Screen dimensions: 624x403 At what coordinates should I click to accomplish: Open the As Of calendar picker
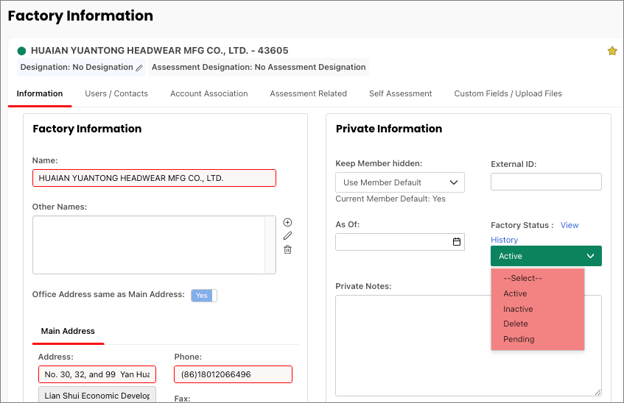coord(456,241)
